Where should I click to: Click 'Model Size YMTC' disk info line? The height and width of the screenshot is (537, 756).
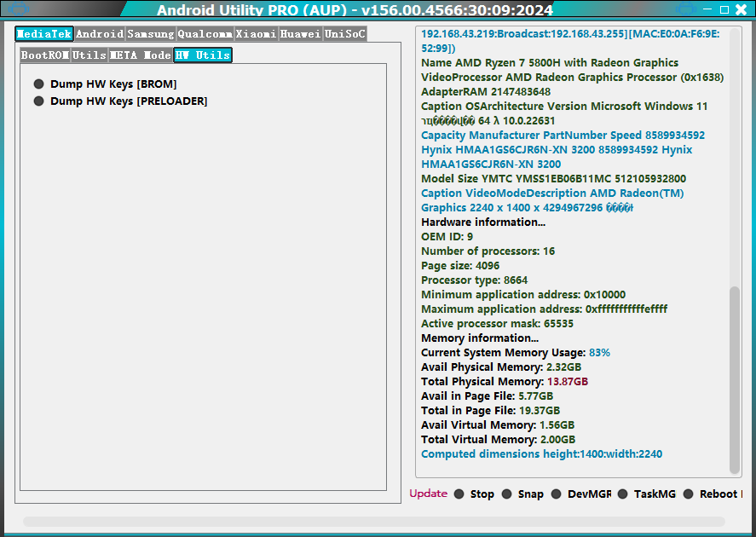(553, 179)
